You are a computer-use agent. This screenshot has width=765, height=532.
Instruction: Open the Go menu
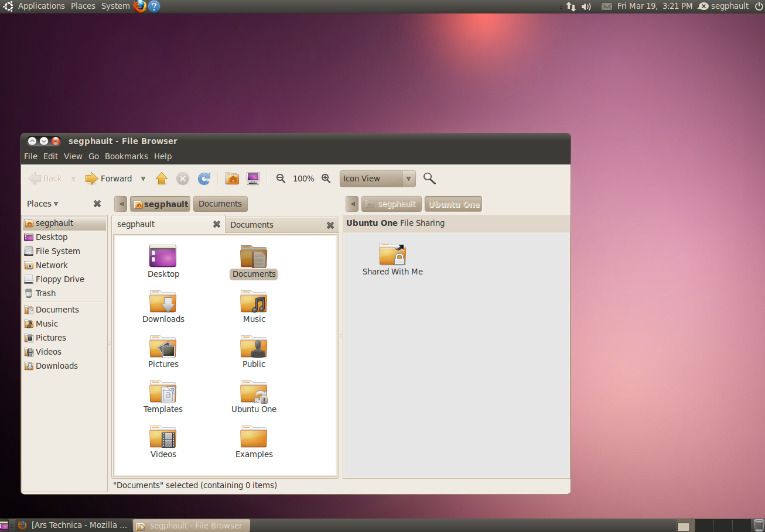(94, 156)
